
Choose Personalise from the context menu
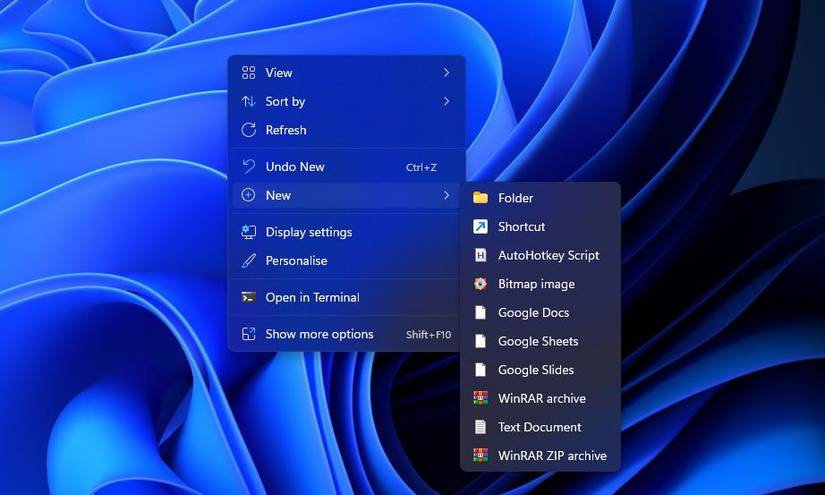347,260
